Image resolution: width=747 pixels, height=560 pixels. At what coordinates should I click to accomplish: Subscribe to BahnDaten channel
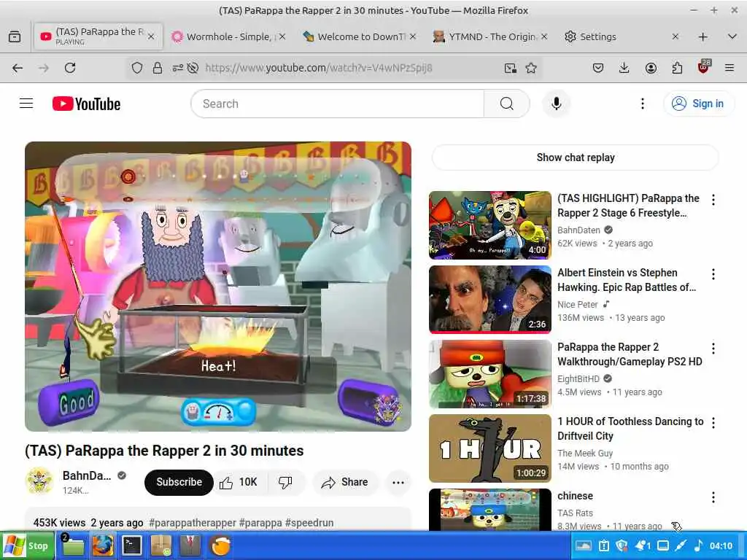tap(179, 483)
